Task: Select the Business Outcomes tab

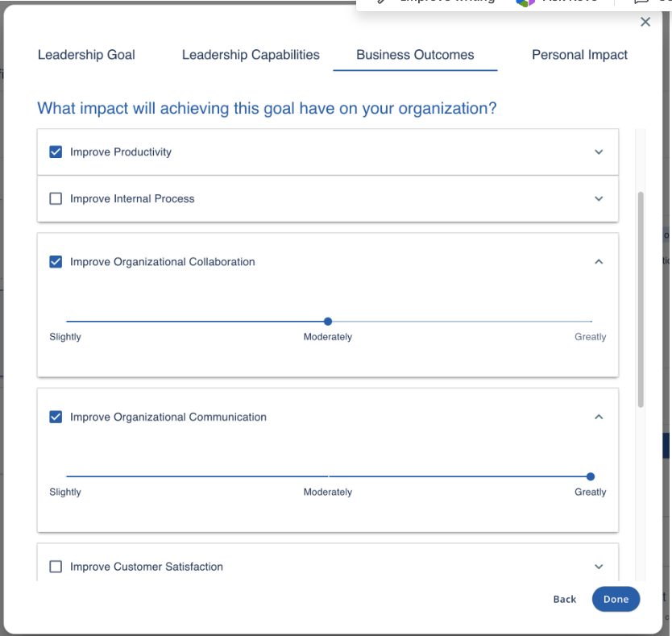Action: tap(415, 55)
